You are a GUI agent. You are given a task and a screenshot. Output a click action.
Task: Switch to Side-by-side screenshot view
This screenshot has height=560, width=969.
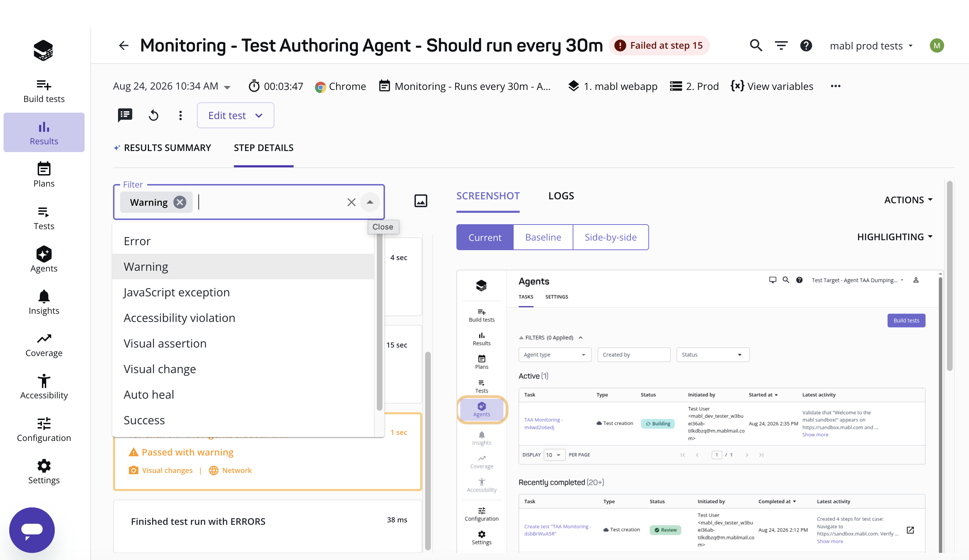pos(611,237)
